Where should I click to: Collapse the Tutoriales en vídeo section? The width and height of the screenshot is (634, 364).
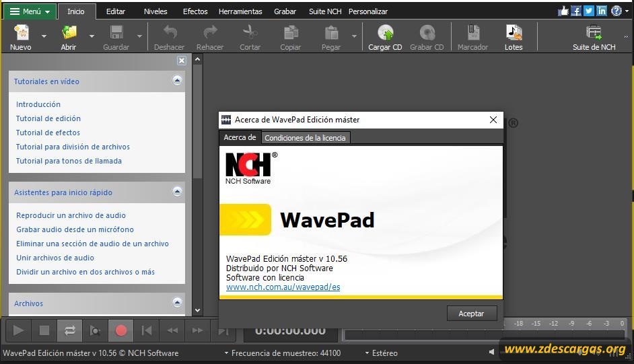pyautogui.click(x=177, y=80)
